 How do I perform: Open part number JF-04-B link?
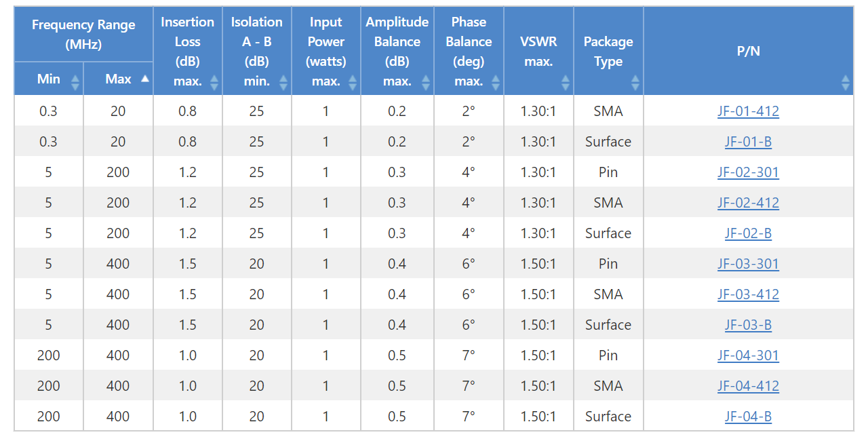(748, 417)
